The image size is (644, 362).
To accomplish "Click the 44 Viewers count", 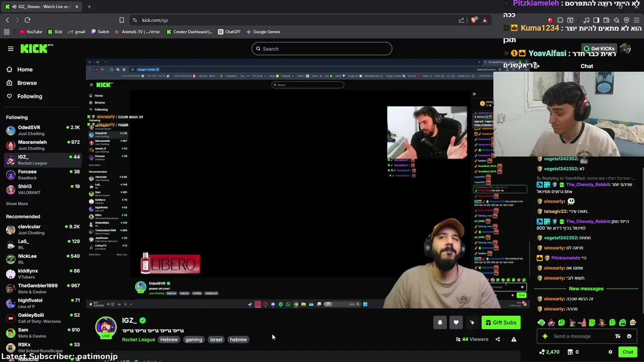I will [x=472, y=339].
